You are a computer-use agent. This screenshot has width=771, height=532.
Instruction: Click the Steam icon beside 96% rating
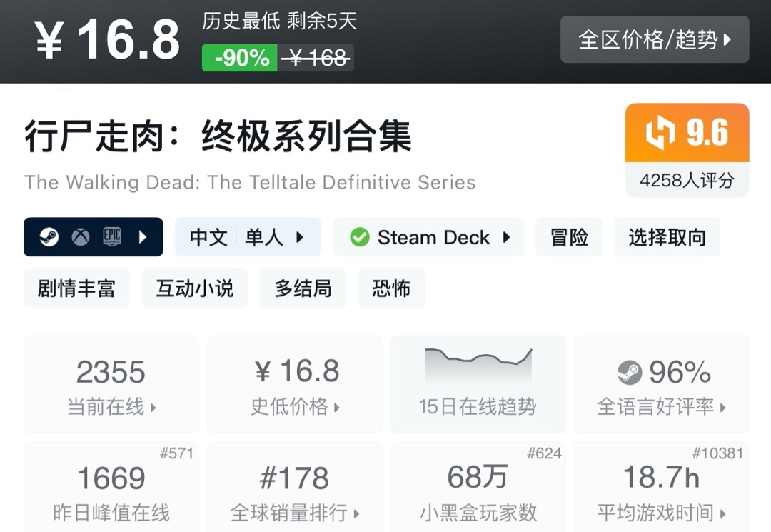click(629, 372)
